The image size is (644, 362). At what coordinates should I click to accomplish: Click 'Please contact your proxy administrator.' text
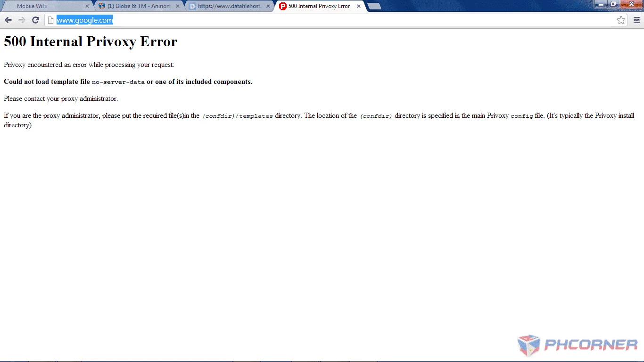coord(61,99)
